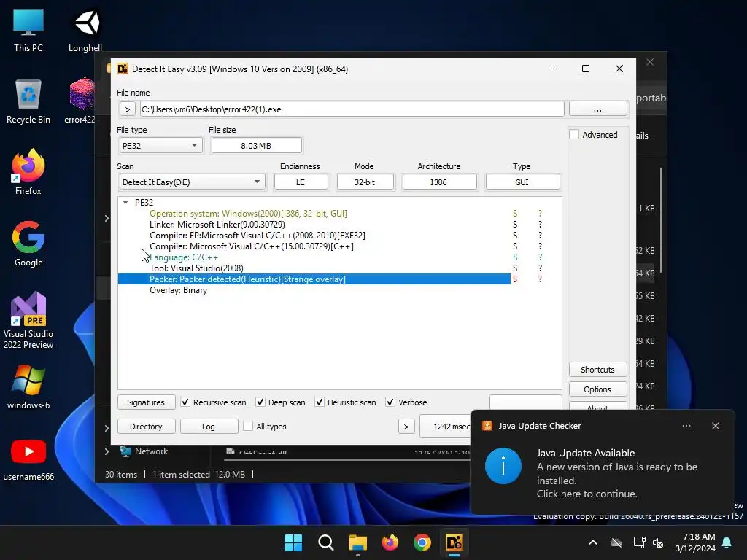Uncheck Heuristic scan
The width and height of the screenshot is (747, 560).
pyautogui.click(x=320, y=402)
